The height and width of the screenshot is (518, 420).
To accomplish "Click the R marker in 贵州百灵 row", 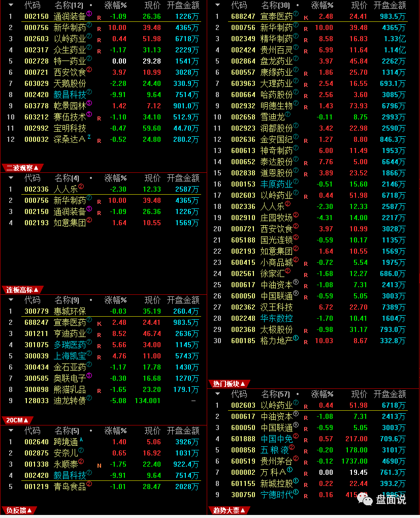I will tap(306, 51).
